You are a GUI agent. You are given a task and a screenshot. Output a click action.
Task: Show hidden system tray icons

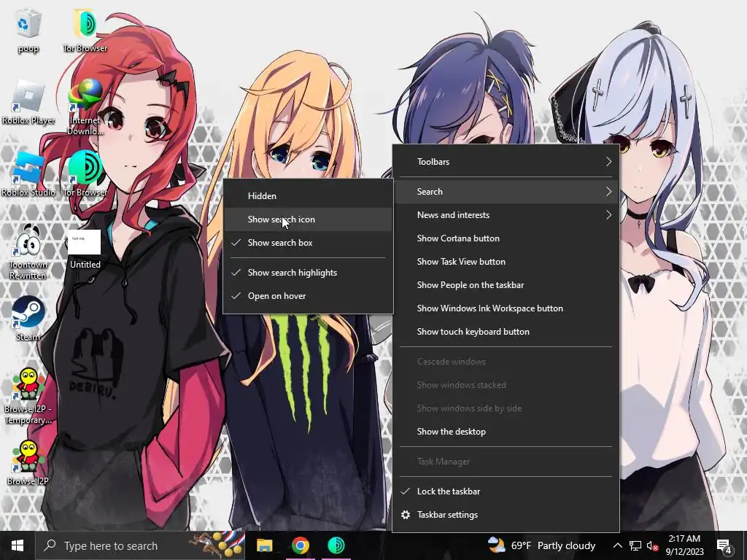[617, 545]
